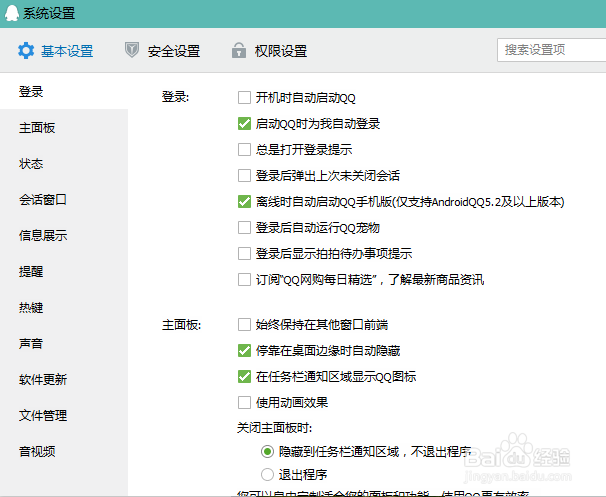Screen dimensions: 606x497
Task: Focus the 搜索设置项 search field
Action: pos(552,50)
